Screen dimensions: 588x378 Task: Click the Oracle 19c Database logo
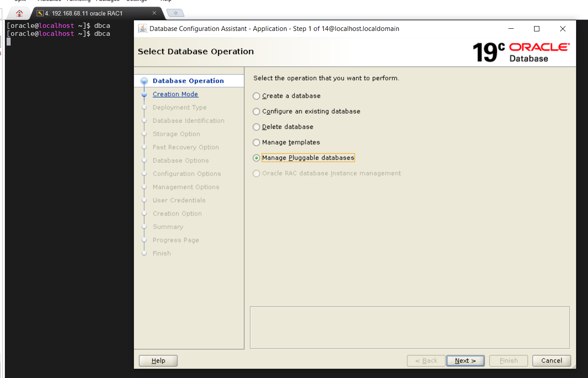click(x=521, y=52)
